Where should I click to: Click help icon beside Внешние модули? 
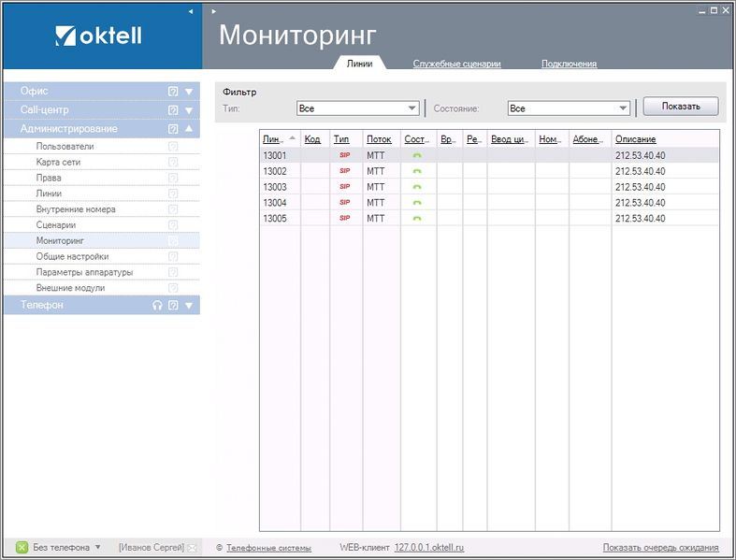tap(173, 288)
